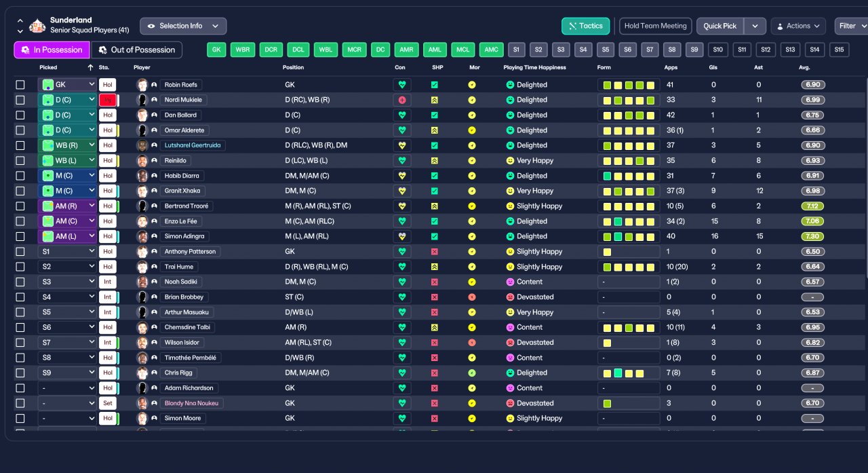
Task: Open Lutsharel Geertruida player name link
Action: (193, 145)
